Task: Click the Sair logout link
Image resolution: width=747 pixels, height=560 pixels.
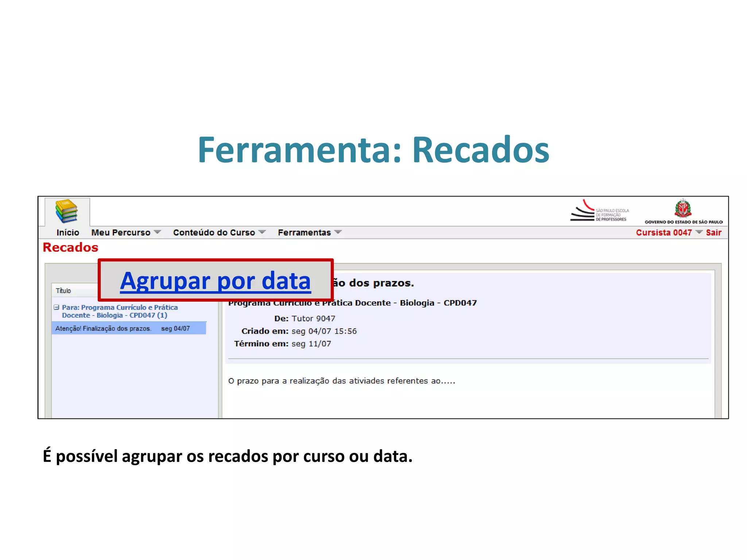Action: pyautogui.click(x=713, y=233)
